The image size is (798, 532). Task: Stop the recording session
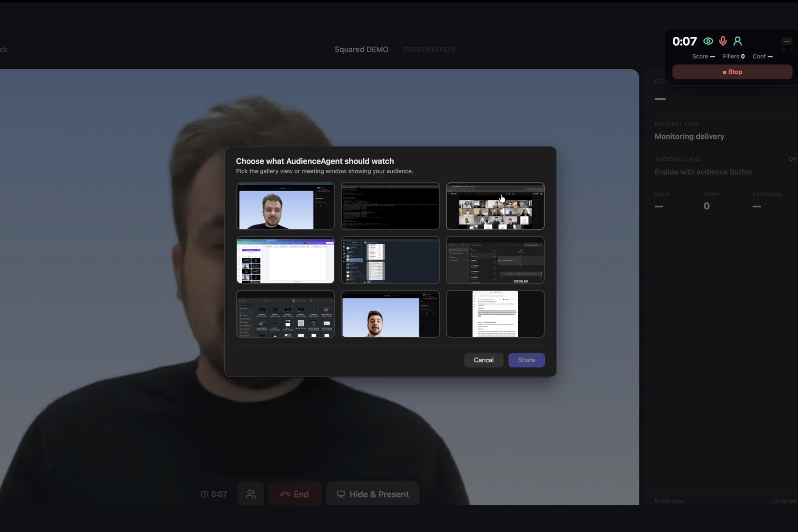[732, 72]
